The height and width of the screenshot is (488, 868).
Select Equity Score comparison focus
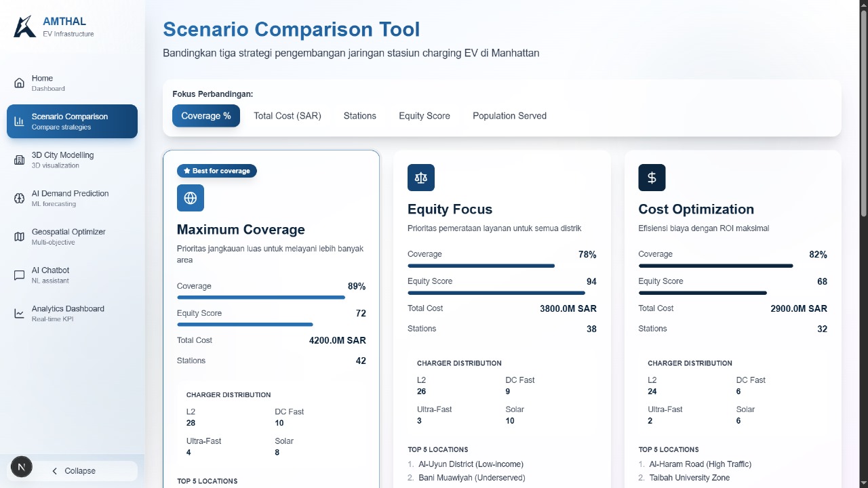pos(425,116)
